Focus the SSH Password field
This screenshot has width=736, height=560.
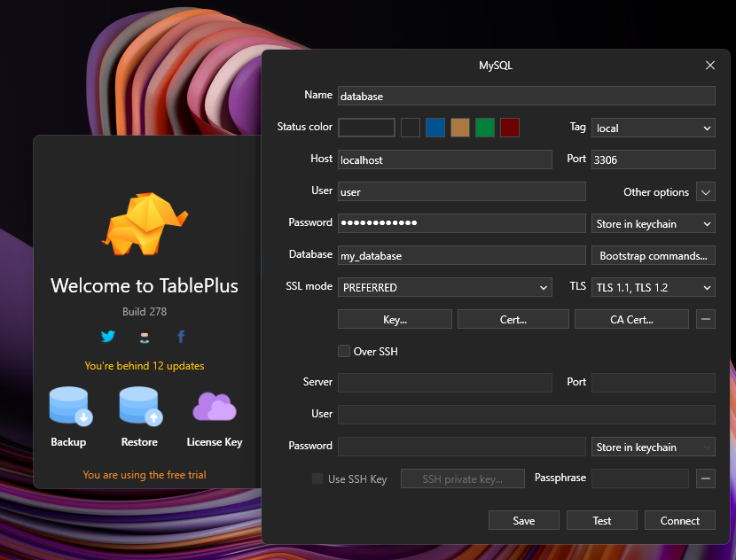462,447
